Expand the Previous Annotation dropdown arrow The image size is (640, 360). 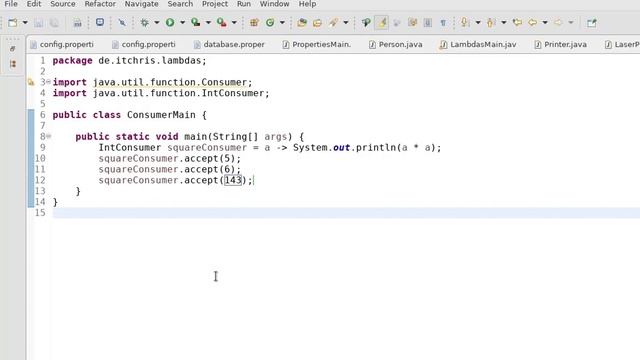pos(504,23)
